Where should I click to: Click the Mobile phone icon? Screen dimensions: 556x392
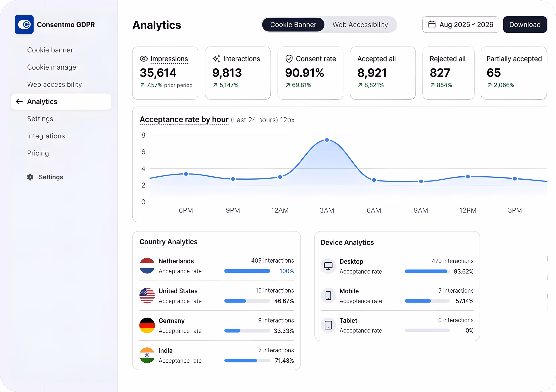(x=328, y=296)
